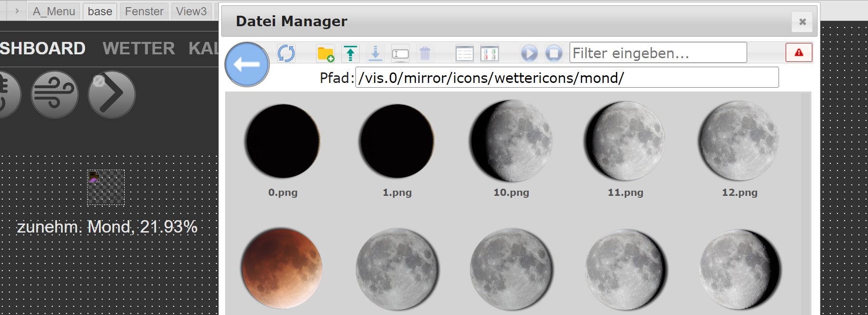
Task: Download the selected file
Action: tap(375, 53)
